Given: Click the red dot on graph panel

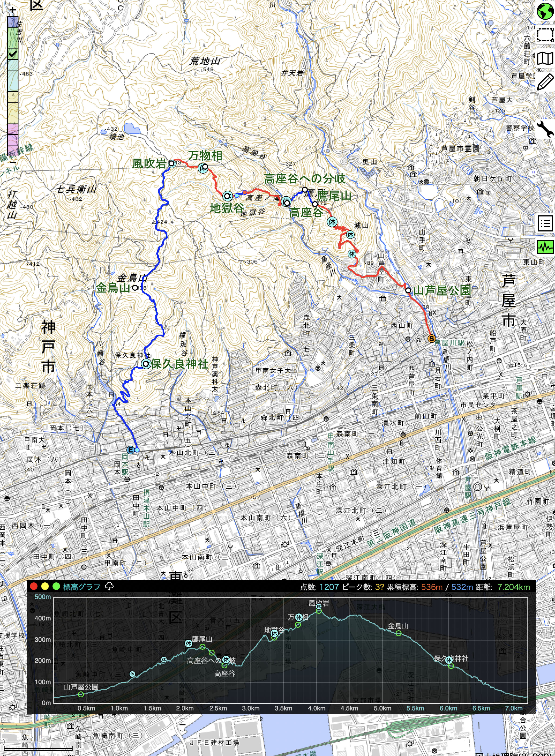Looking at the screenshot, I should click(x=33, y=587).
